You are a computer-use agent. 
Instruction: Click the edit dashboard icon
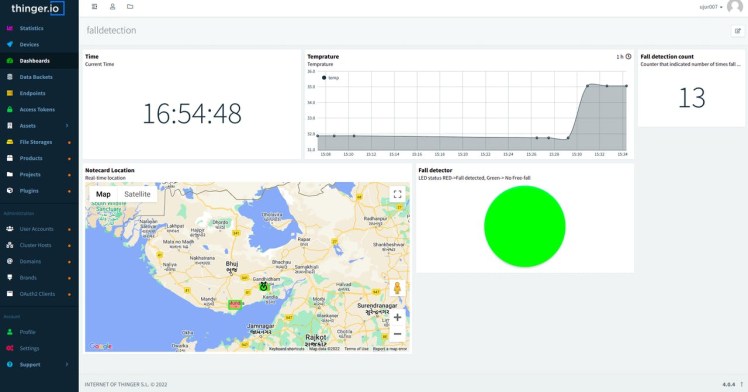click(x=738, y=31)
